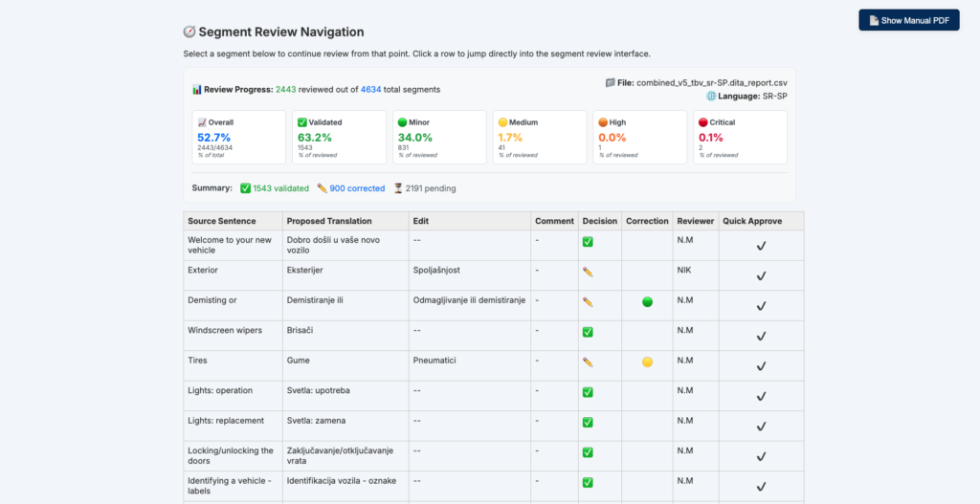This screenshot has width=980, height=504.
Task: Select the Critical 0.1% stat card
Action: point(738,137)
